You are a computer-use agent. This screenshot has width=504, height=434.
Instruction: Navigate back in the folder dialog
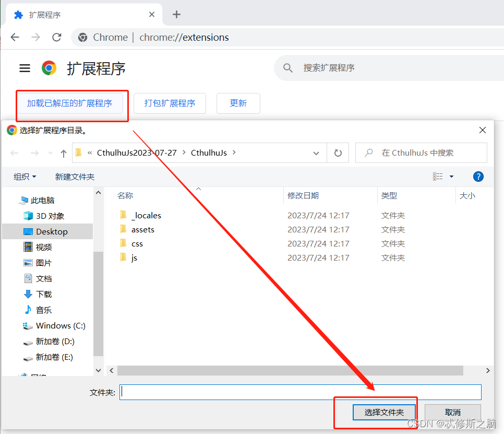coord(15,153)
